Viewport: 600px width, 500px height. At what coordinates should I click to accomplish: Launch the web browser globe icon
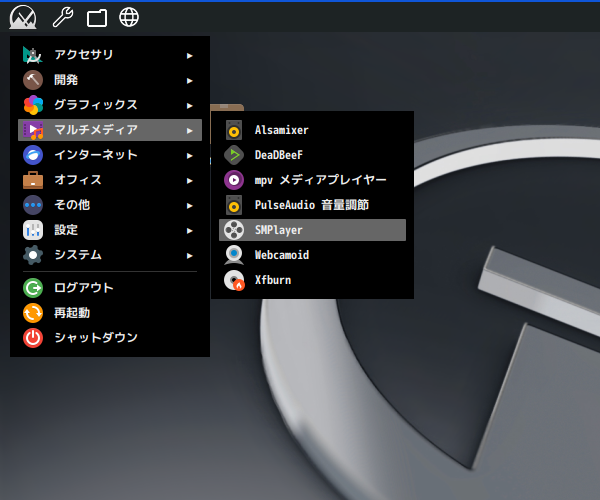(x=129, y=17)
